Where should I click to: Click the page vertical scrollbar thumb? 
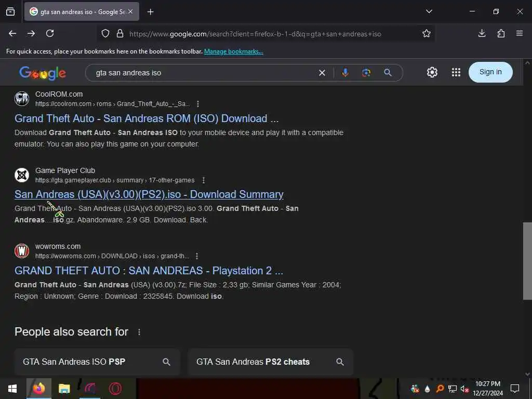tap(527, 261)
